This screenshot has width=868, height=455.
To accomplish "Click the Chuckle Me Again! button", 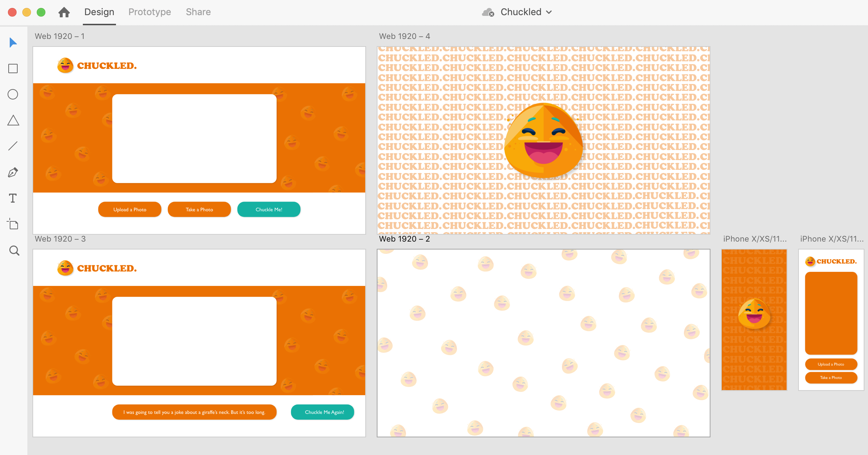I will [322, 412].
